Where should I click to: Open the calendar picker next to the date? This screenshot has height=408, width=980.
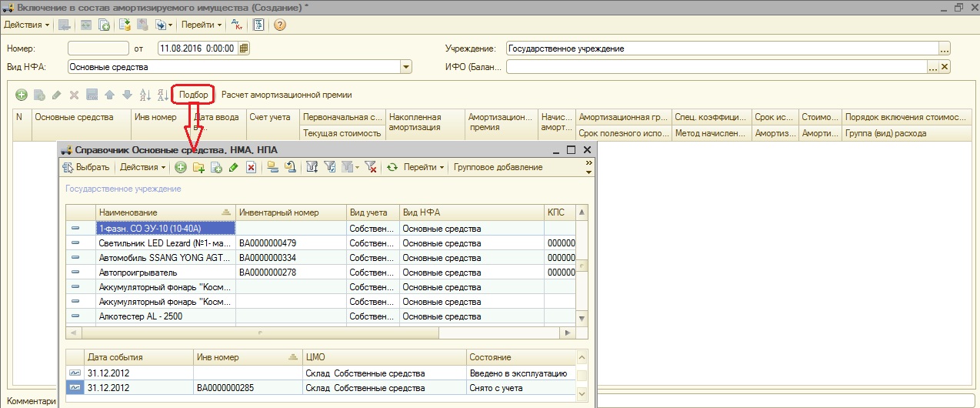(x=244, y=48)
